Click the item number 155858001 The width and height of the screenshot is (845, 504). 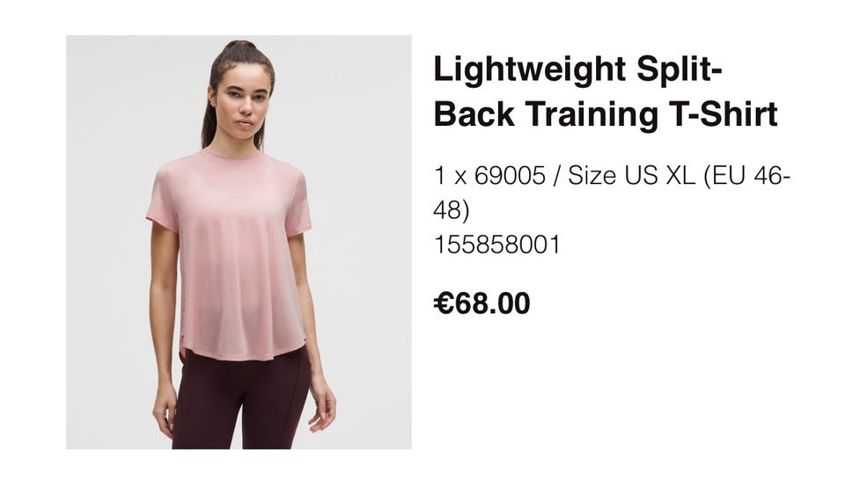coord(496,245)
